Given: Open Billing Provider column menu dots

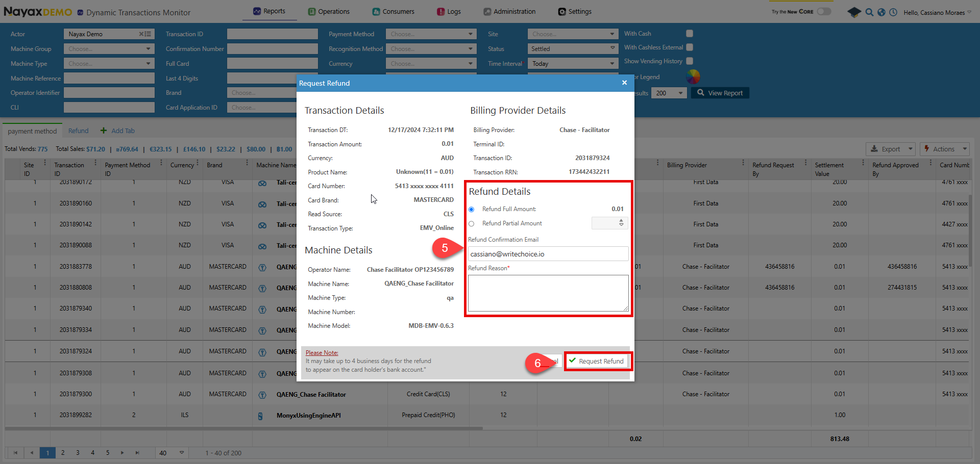Looking at the screenshot, I should coord(743,163).
